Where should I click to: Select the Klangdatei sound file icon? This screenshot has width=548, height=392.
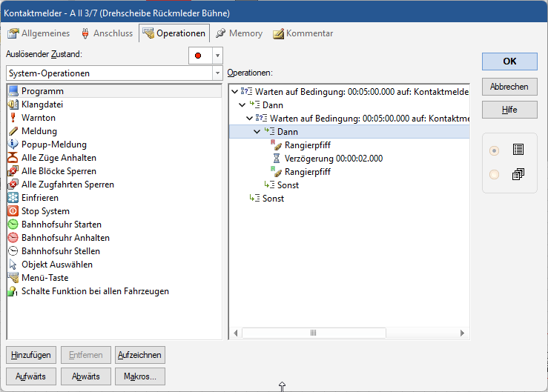13,104
